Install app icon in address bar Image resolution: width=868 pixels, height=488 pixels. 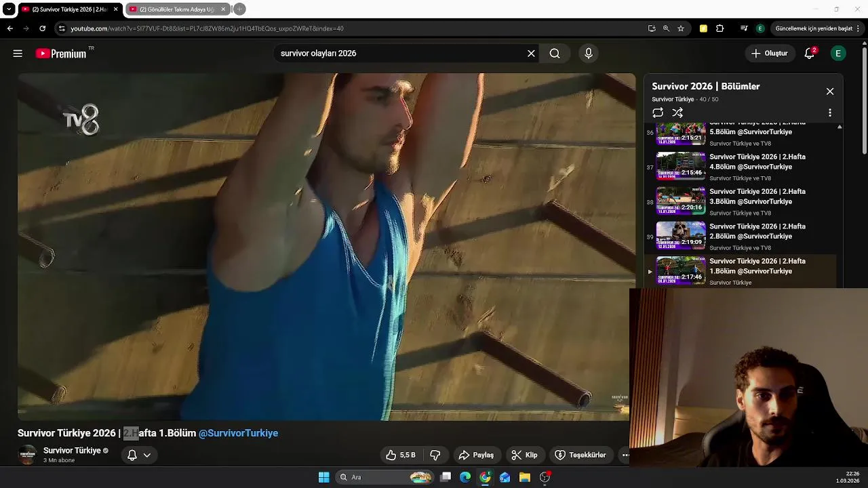pyautogui.click(x=652, y=28)
